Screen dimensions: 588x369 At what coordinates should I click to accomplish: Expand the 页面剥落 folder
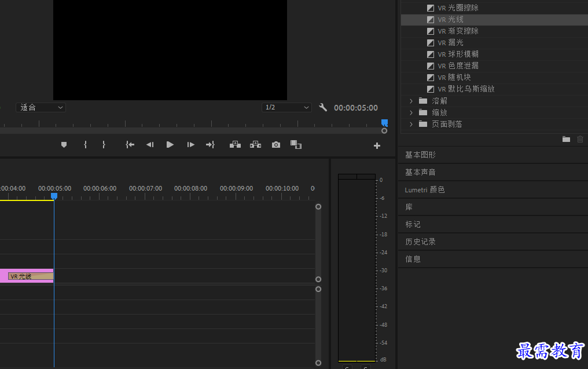[411, 124]
